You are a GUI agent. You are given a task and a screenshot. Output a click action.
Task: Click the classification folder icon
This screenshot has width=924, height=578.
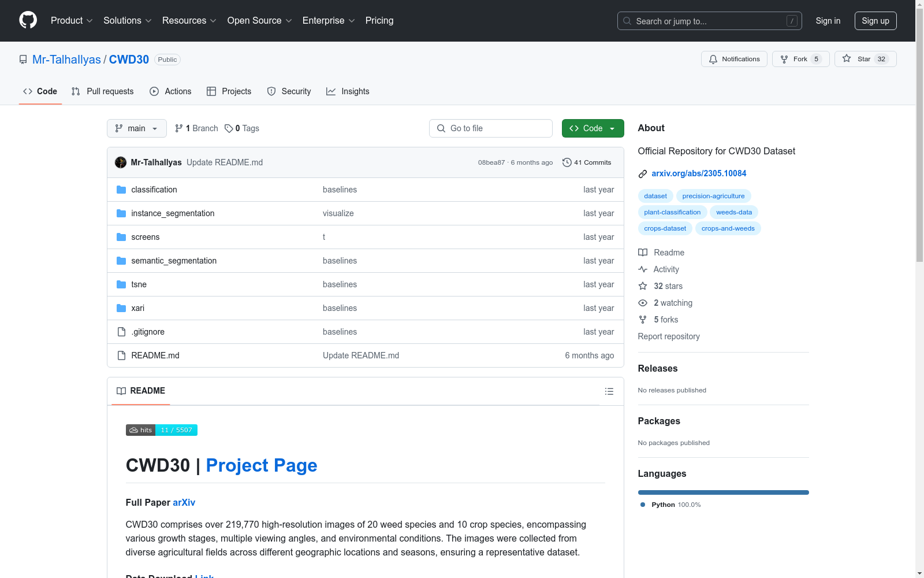[x=121, y=190]
